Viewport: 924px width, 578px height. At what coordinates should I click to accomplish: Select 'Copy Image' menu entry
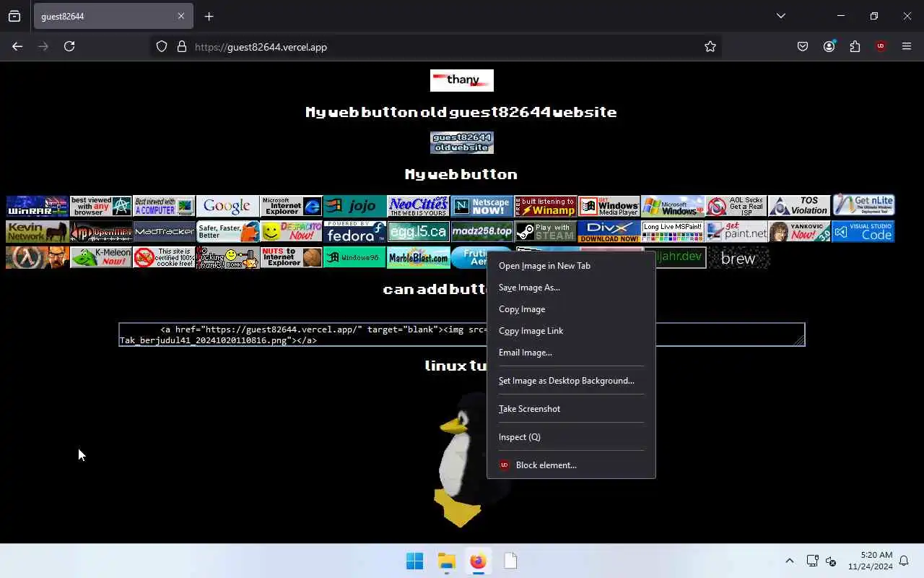point(571,309)
